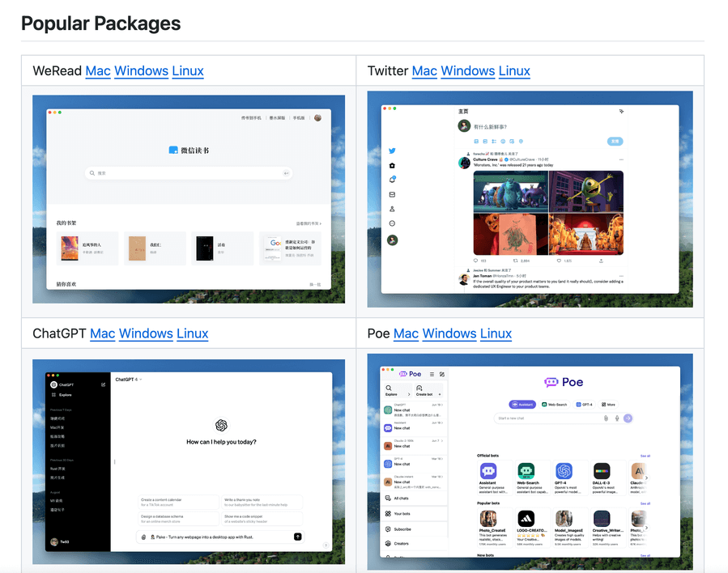Click the Create bot tile in Poe sidebar
The image size is (728, 573).
click(x=428, y=390)
